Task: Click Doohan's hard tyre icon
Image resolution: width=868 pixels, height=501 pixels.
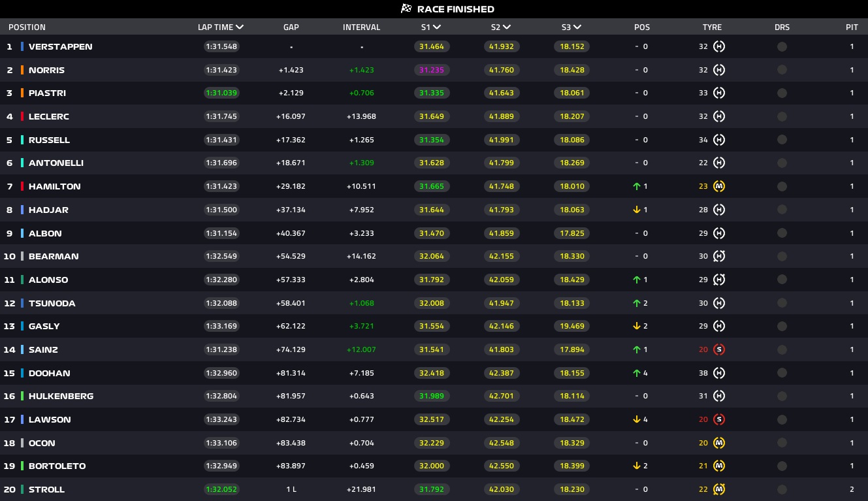Action: tap(719, 373)
